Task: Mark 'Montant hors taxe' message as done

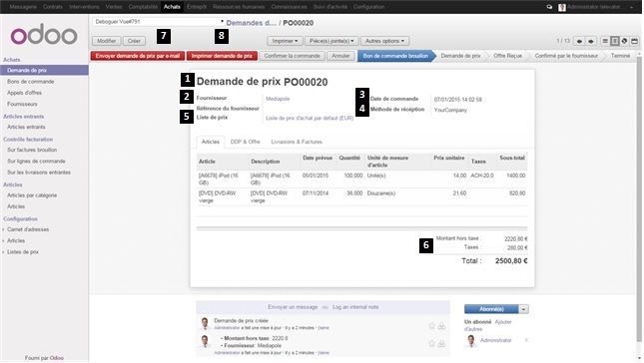Action: coord(441,343)
